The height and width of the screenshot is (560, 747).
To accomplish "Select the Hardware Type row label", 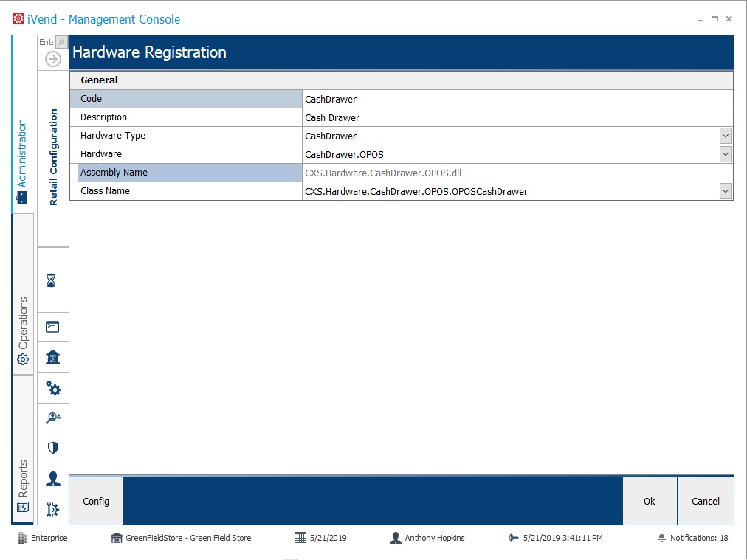I will pos(186,136).
